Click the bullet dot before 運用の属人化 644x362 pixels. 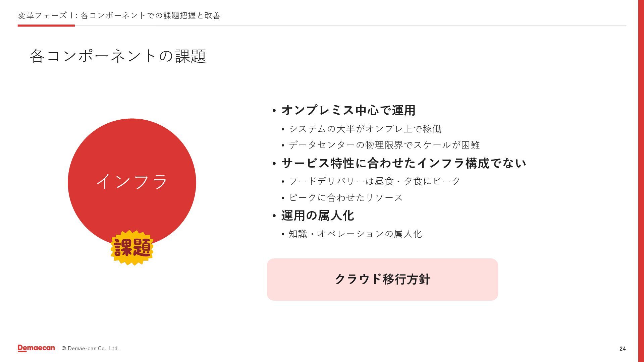click(x=274, y=216)
